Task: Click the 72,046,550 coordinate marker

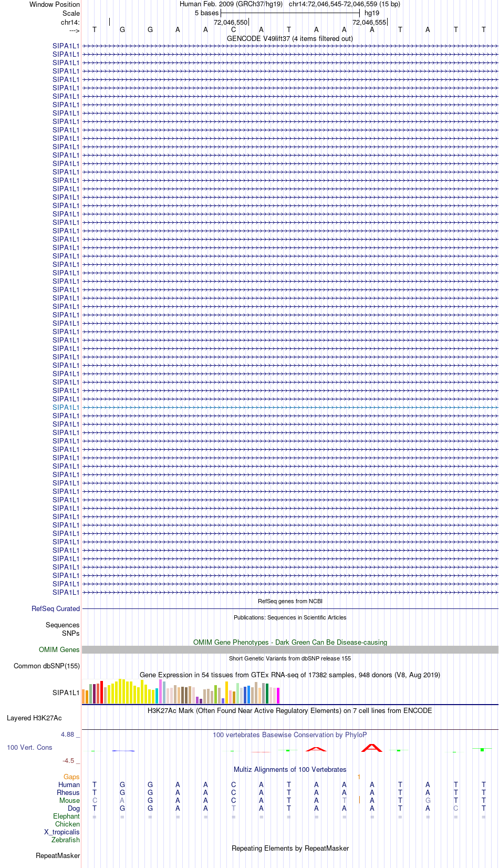Action: click(x=230, y=22)
